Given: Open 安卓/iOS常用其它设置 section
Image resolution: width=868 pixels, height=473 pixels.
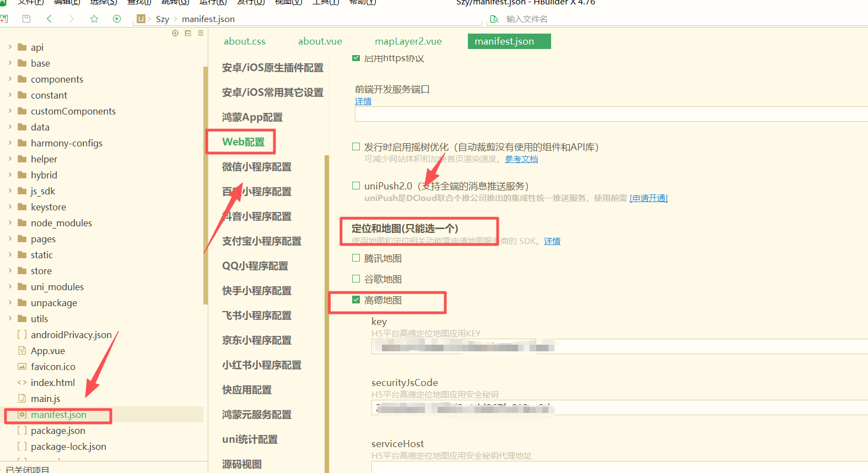Looking at the screenshot, I should [273, 92].
